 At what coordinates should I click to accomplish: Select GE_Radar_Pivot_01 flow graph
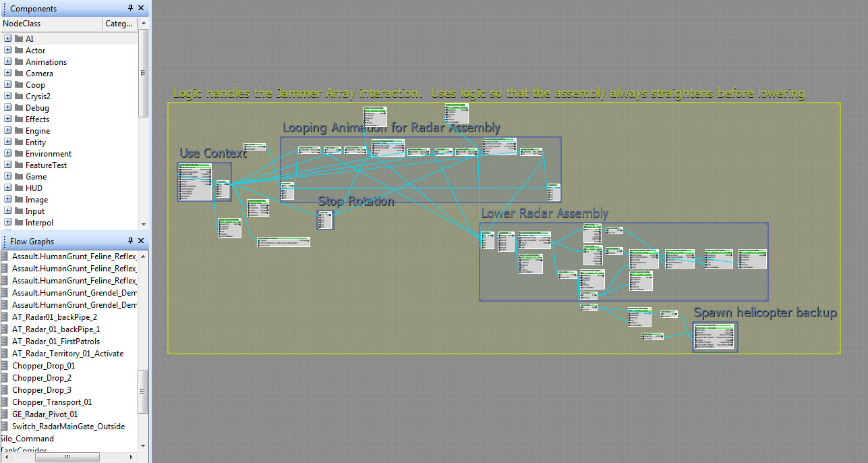click(45, 414)
